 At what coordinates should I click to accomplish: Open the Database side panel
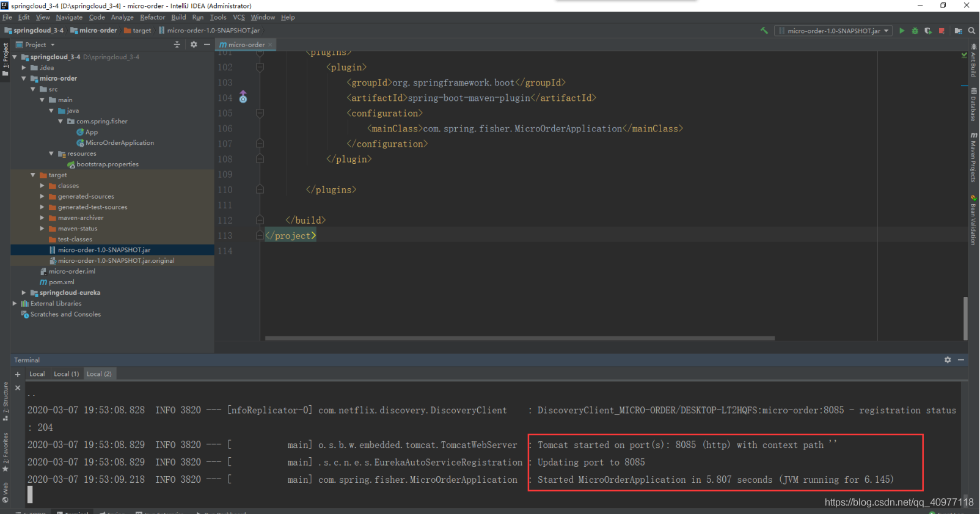[x=973, y=105]
